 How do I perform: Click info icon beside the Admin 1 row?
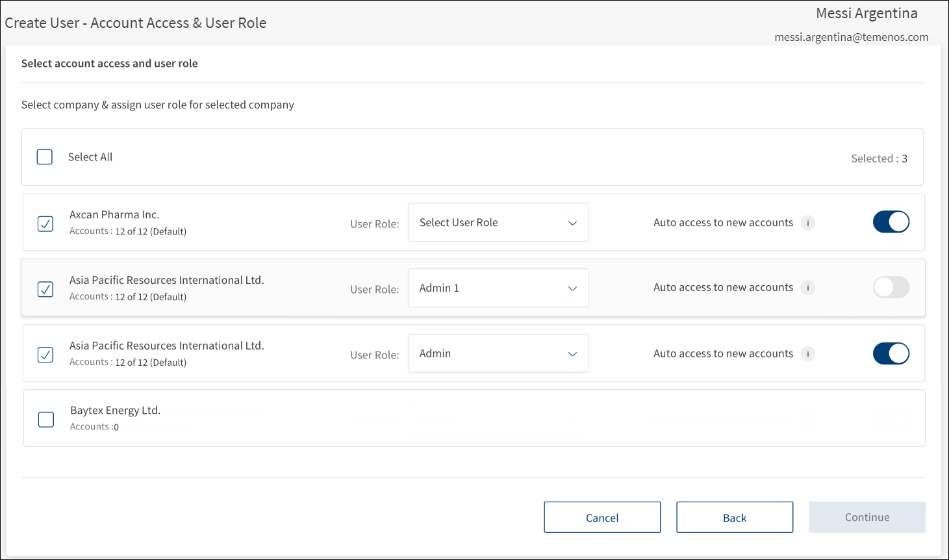807,288
